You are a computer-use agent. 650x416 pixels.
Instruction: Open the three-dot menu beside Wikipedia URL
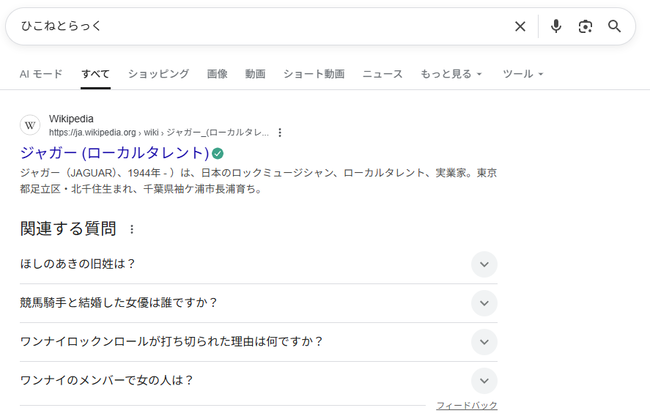tap(280, 133)
